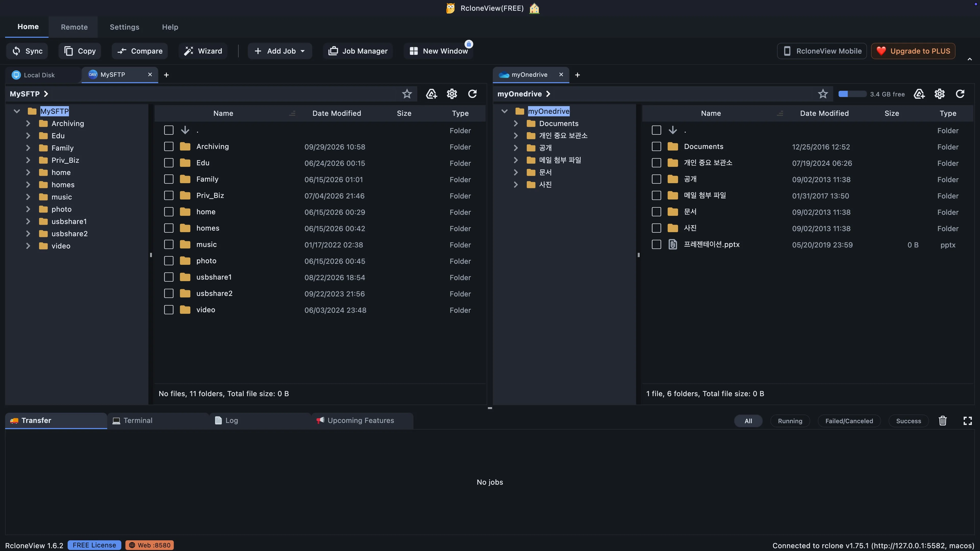Refresh the MySFTP file list
The height and width of the screenshot is (551, 980).
[x=472, y=94]
